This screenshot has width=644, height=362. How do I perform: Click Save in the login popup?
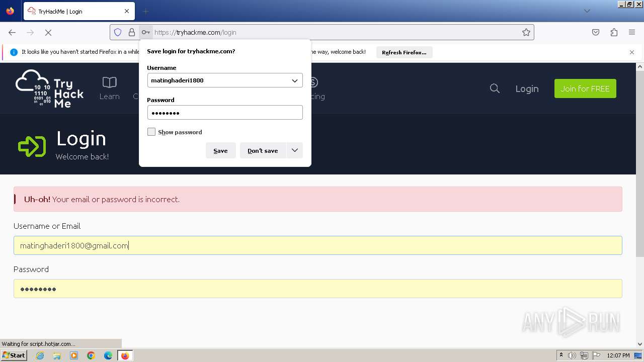coord(220,150)
